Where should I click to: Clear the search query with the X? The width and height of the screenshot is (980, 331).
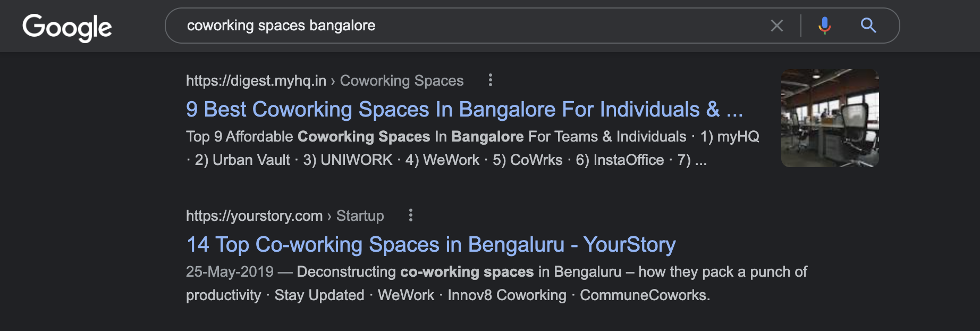pos(777,26)
